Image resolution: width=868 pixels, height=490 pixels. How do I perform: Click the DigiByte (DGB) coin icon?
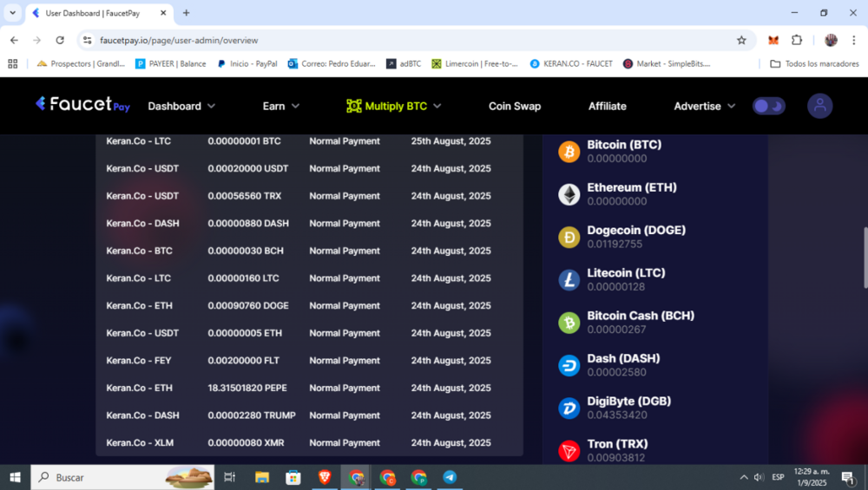(569, 408)
